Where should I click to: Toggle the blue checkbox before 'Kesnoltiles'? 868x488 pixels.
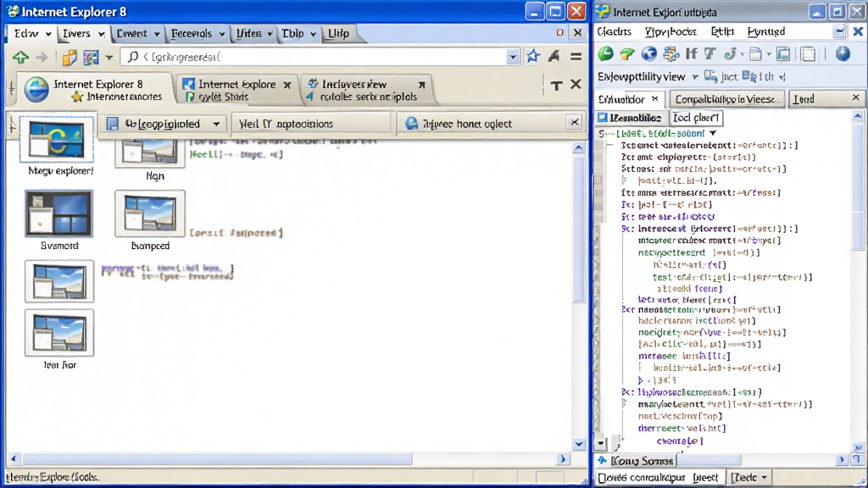603,117
